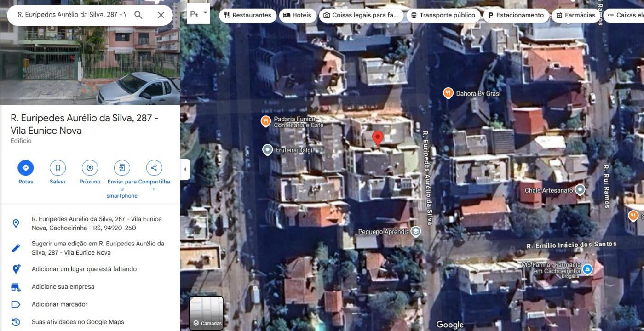Select the Caixas eletrônicos chip
Viewport: 644px width, 331px height.
tap(624, 15)
